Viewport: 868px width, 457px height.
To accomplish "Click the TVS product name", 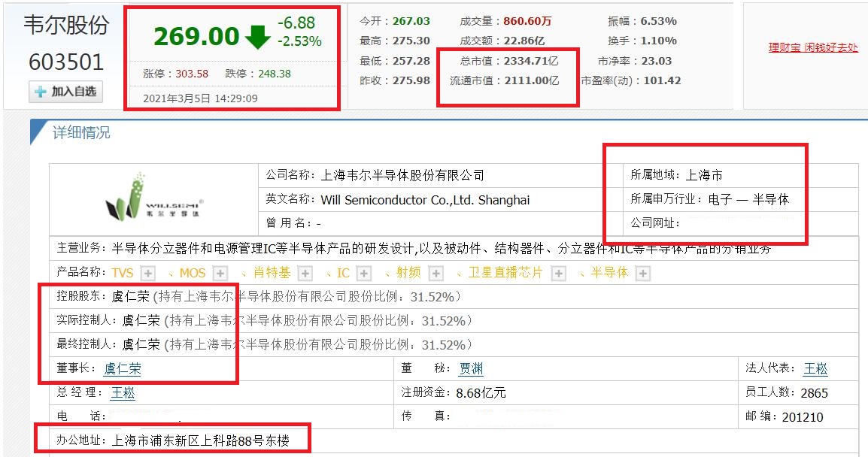I will point(123,273).
